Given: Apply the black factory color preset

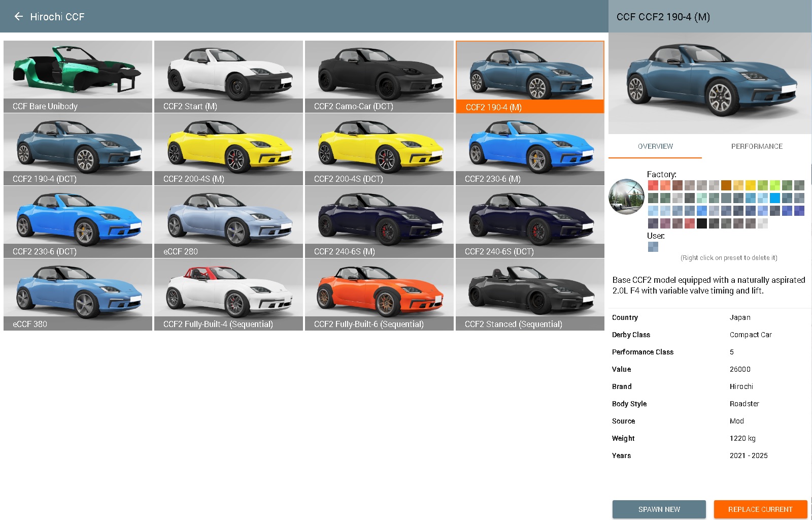Looking at the screenshot, I should tap(702, 223).
